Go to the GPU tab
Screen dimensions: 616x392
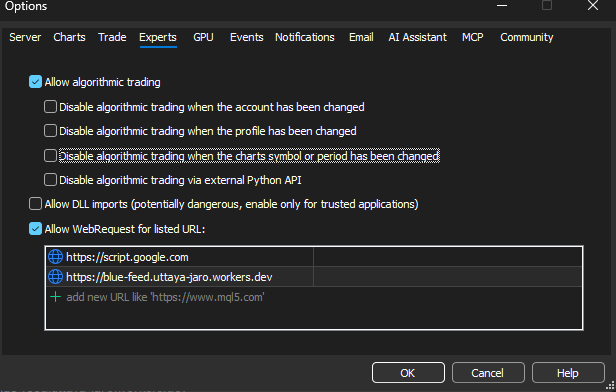click(204, 37)
